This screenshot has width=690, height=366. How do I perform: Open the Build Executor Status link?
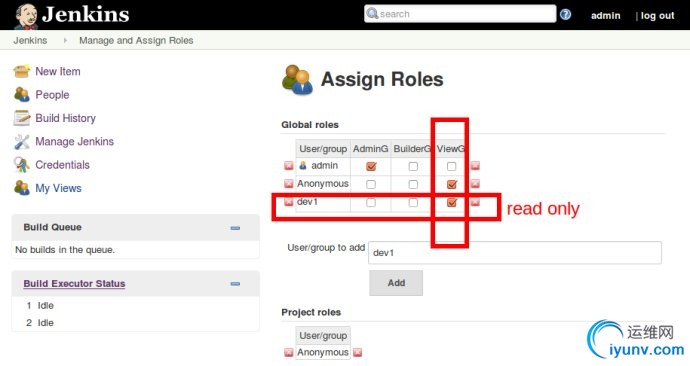point(74,284)
